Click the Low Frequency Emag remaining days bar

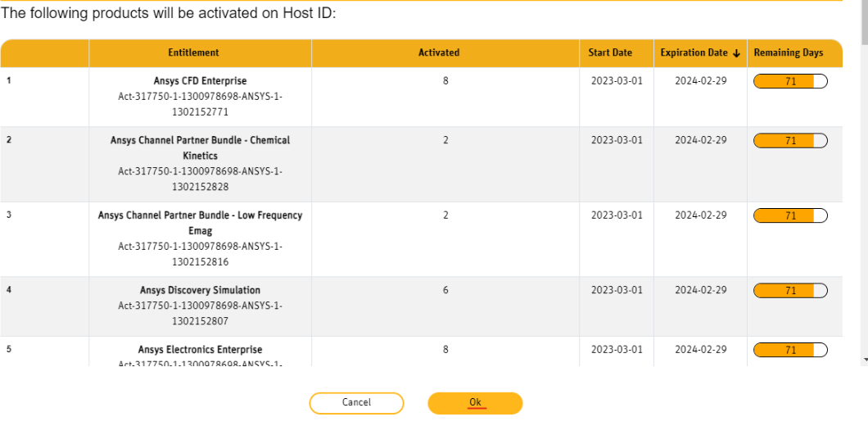pos(790,216)
